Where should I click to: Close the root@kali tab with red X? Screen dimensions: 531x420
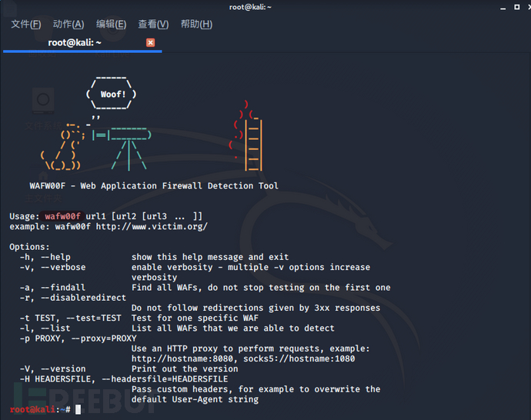[150, 42]
